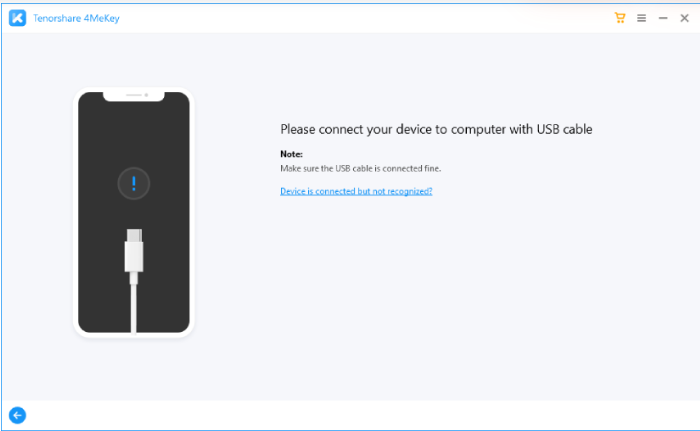Click the phone's top notch speaker area
The height and width of the screenshot is (431, 700).
pyautogui.click(x=134, y=96)
